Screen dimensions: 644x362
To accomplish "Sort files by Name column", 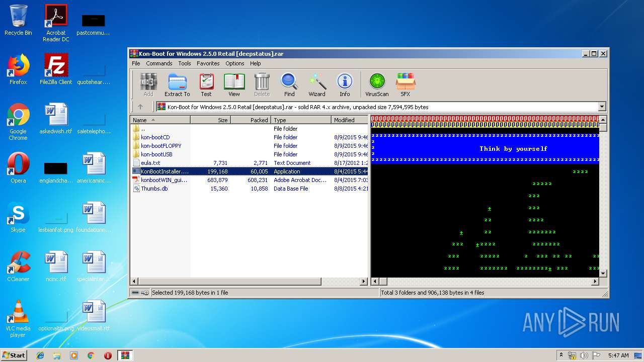I will 160,120.
